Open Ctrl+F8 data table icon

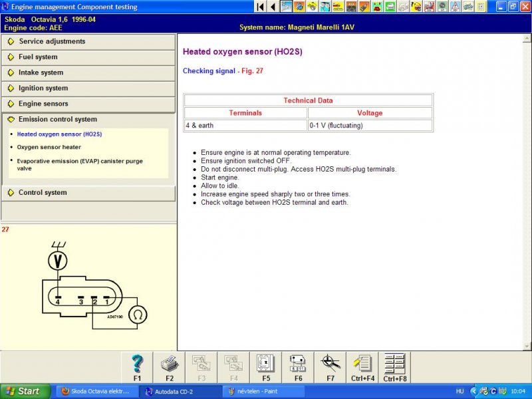click(395, 367)
